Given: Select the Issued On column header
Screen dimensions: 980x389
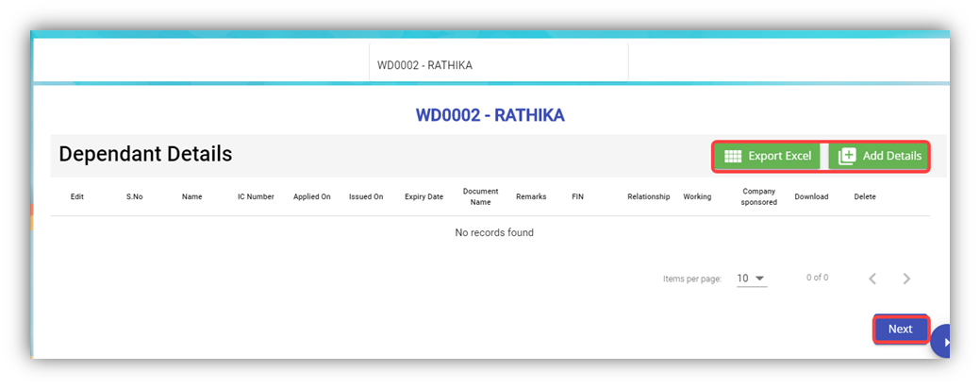Looking at the screenshot, I should pos(366,197).
